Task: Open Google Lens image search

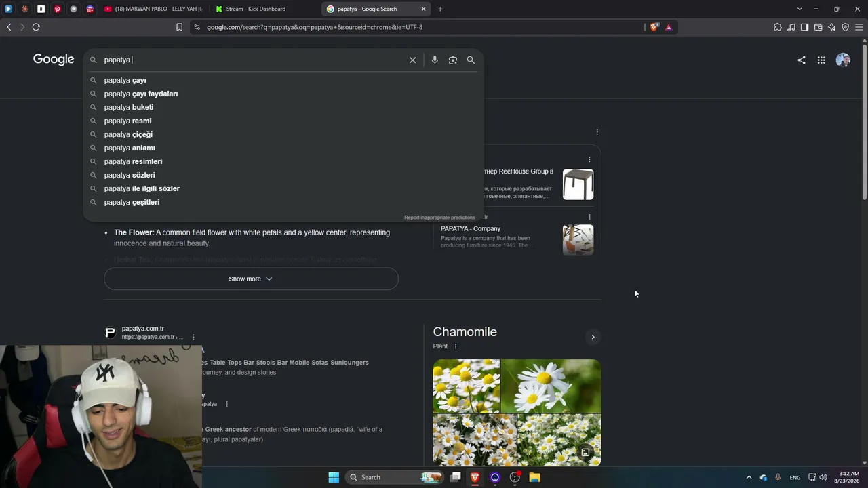Action: point(453,60)
